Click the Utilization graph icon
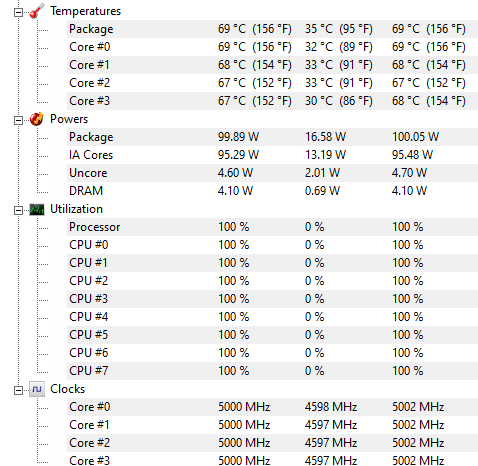The width and height of the screenshot is (478, 466). point(37,209)
